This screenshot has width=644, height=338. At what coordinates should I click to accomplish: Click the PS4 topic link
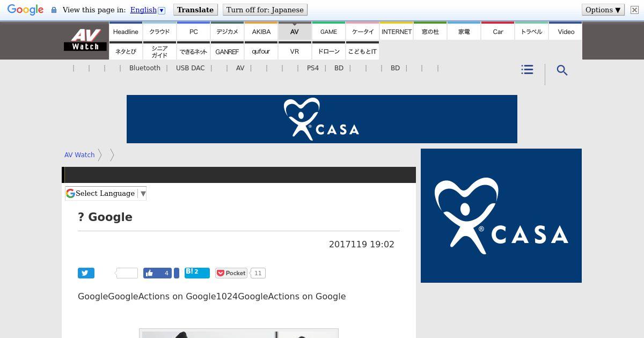(x=313, y=68)
